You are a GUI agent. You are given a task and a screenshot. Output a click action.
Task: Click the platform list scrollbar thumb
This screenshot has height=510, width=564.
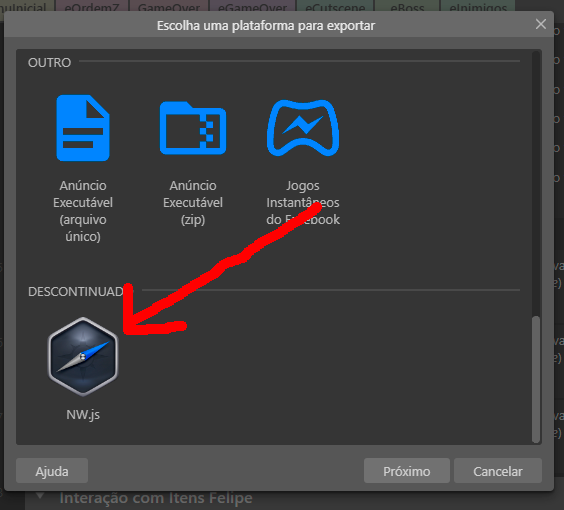(536, 379)
